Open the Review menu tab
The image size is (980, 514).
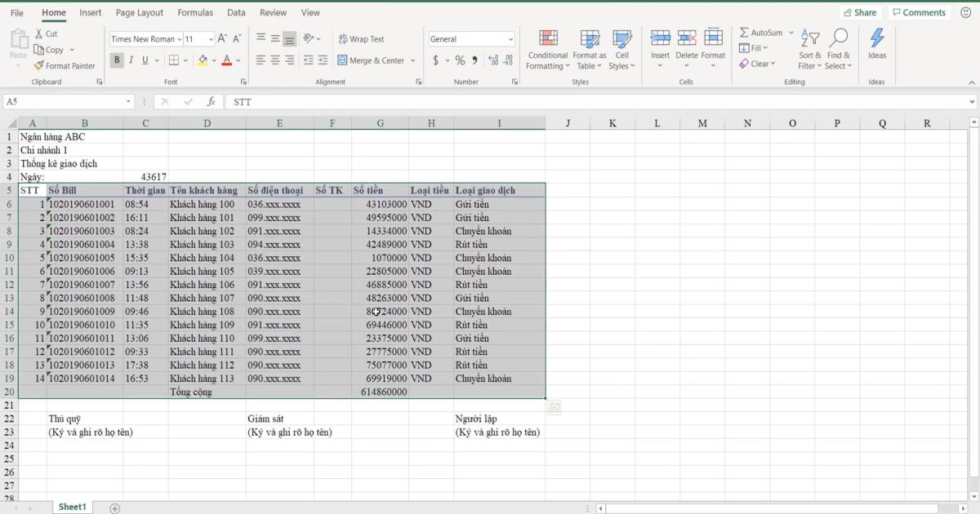coord(273,12)
